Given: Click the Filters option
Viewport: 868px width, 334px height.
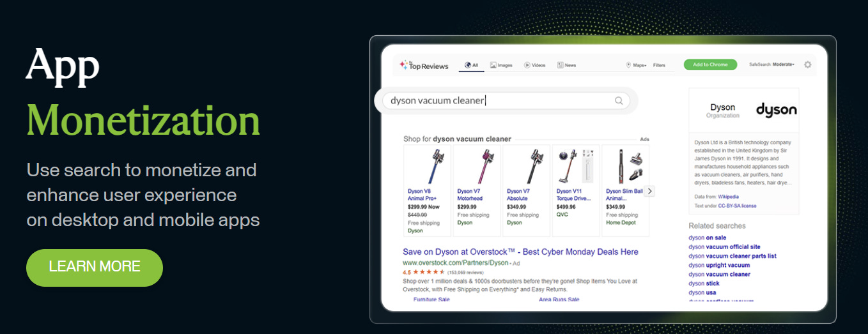Looking at the screenshot, I should [659, 65].
